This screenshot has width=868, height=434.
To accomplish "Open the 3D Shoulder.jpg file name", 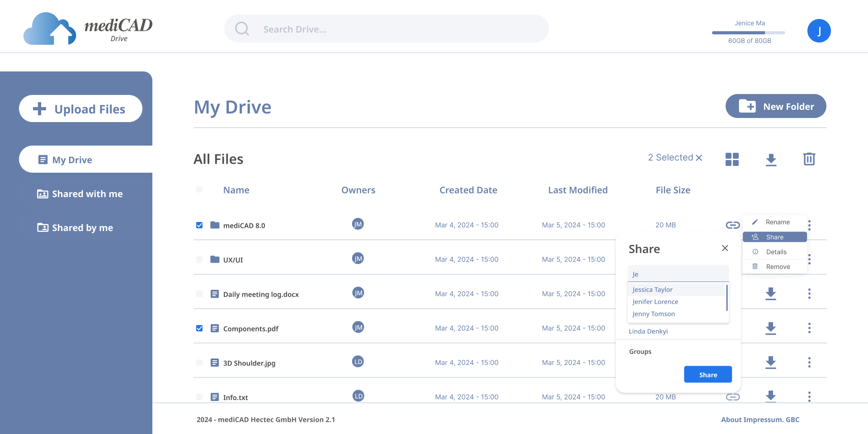I will (x=249, y=363).
